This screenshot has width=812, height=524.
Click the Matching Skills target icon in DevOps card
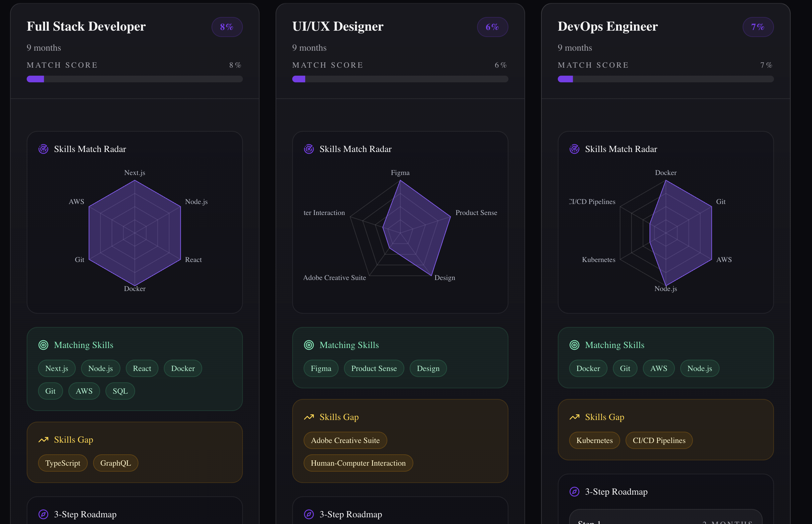click(574, 345)
